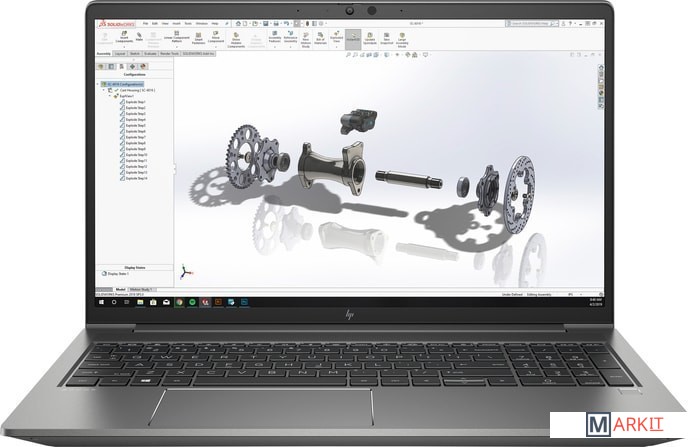Collapse the top-level Configurations tree root
This screenshot has width=700, height=447.
tap(98, 85)
